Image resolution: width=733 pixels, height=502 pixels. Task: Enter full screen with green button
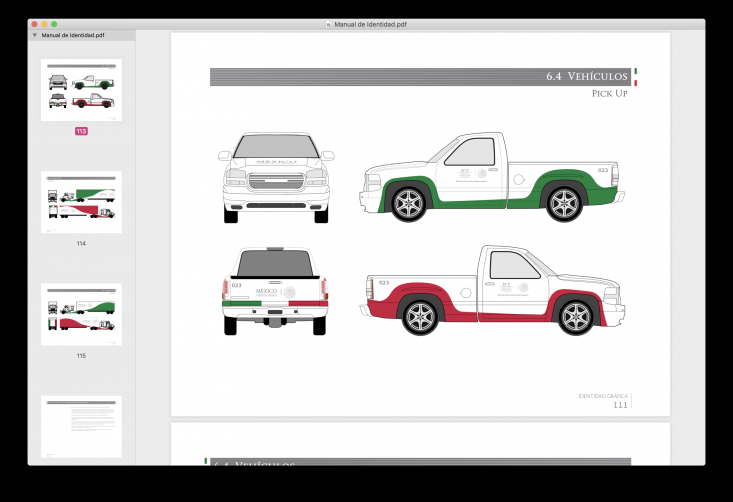coord(54,23)
